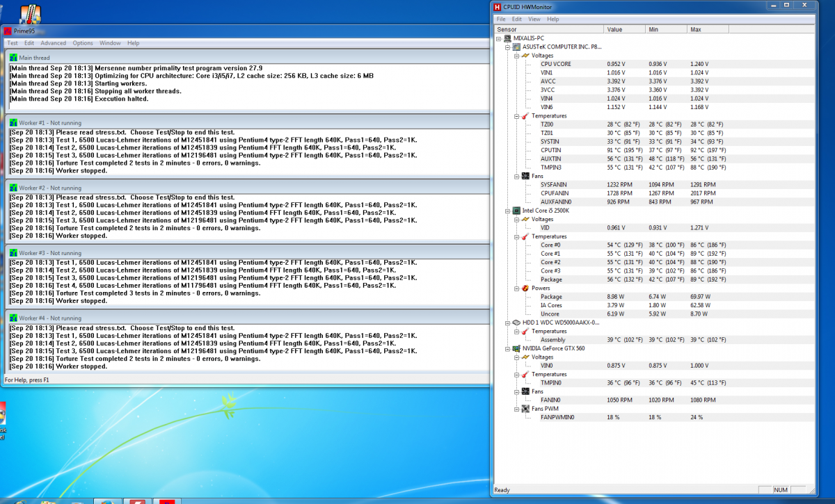Click the Main thread window icon in Prime95
Viewport: 835px width, 504px height.
[13, 58]
